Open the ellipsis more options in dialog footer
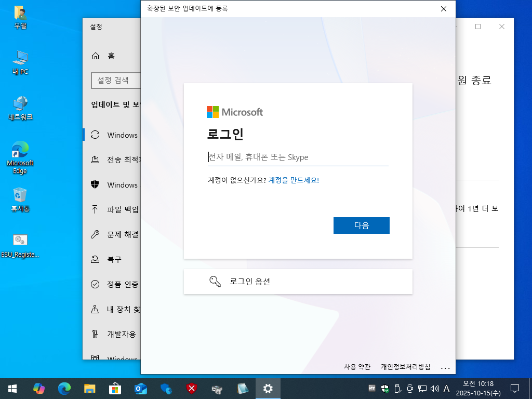 click(x=445, y=367)
